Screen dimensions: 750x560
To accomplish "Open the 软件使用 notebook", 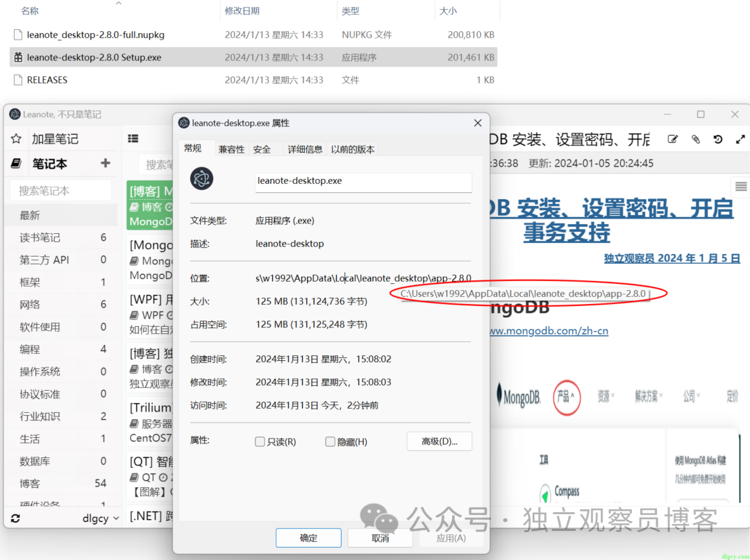I will (60, 327).
